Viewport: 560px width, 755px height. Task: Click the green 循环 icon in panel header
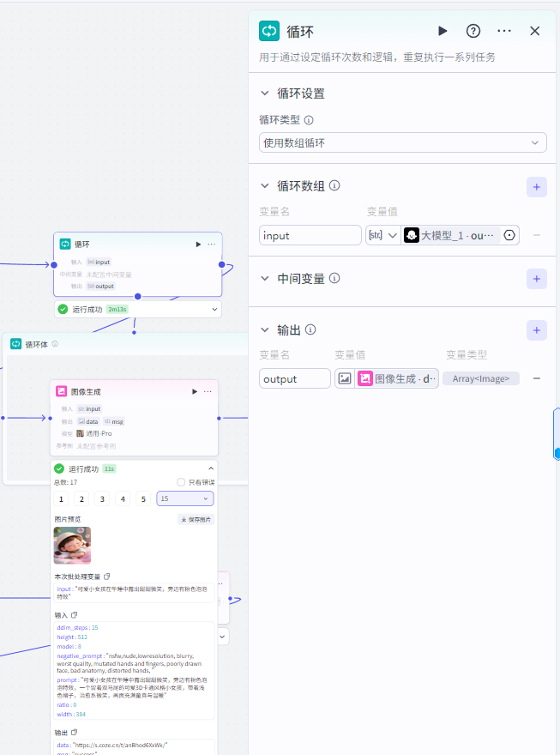[269, 31]
